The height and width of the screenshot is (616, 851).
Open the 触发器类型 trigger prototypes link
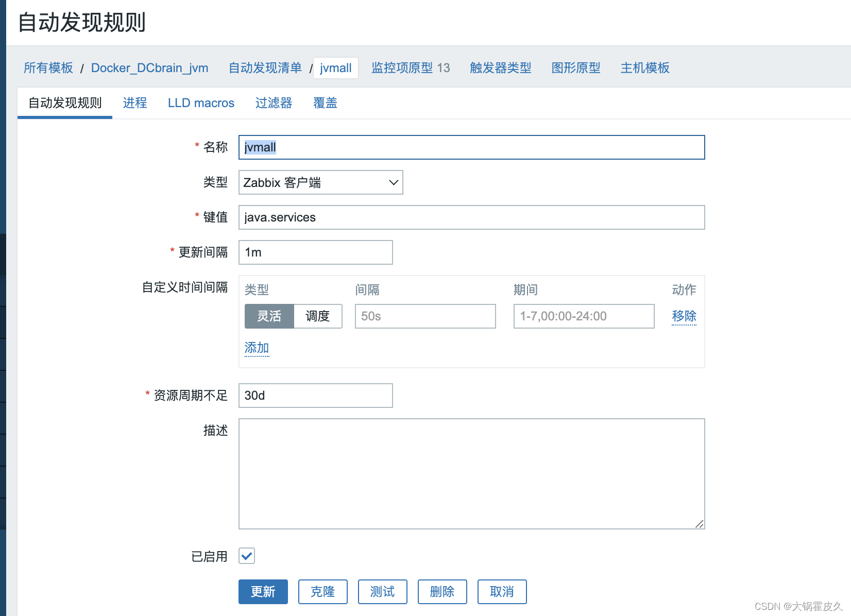500,67
